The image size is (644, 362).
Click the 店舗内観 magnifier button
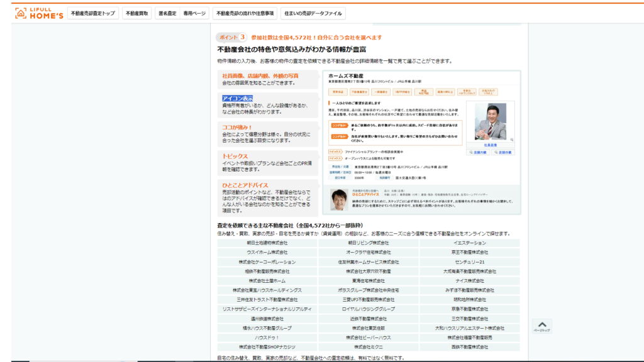tap(481, 152)
